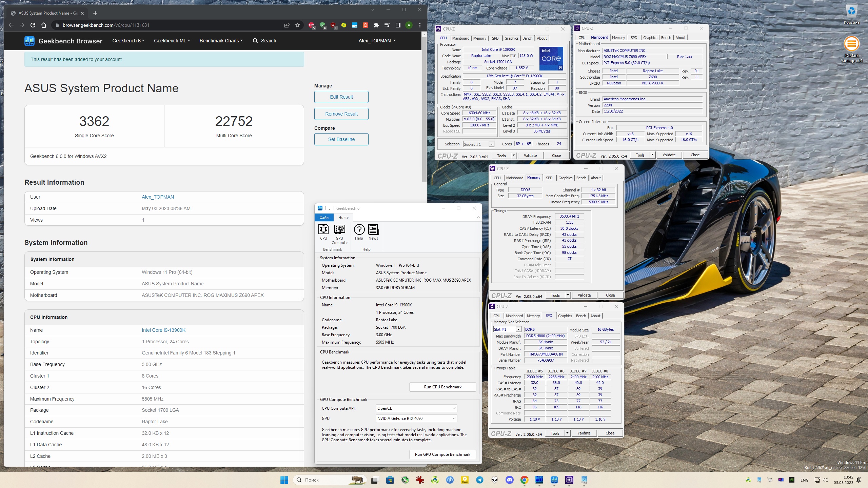Toggle the Chrome side panel icon
This screenshot has width=868, height=488.
coord(398,25)
